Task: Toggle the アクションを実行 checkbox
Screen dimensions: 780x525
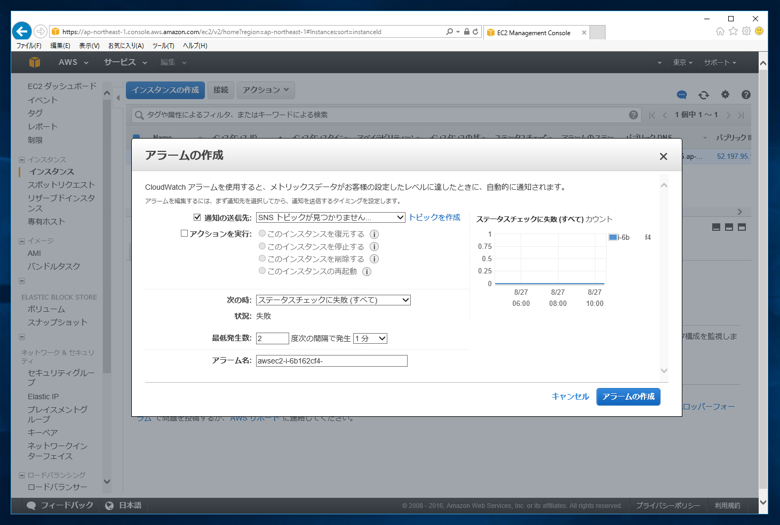Action: [x=184, y=233]
